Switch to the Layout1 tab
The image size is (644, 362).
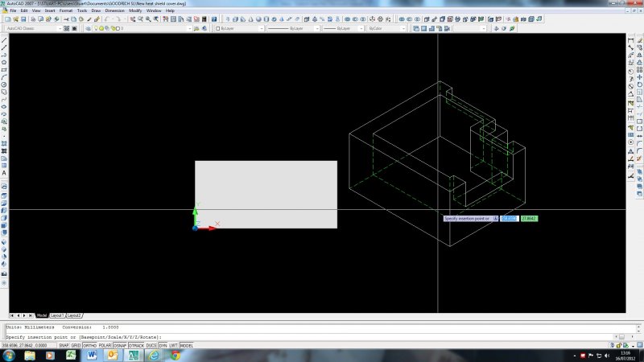click(x=57, y=316)
